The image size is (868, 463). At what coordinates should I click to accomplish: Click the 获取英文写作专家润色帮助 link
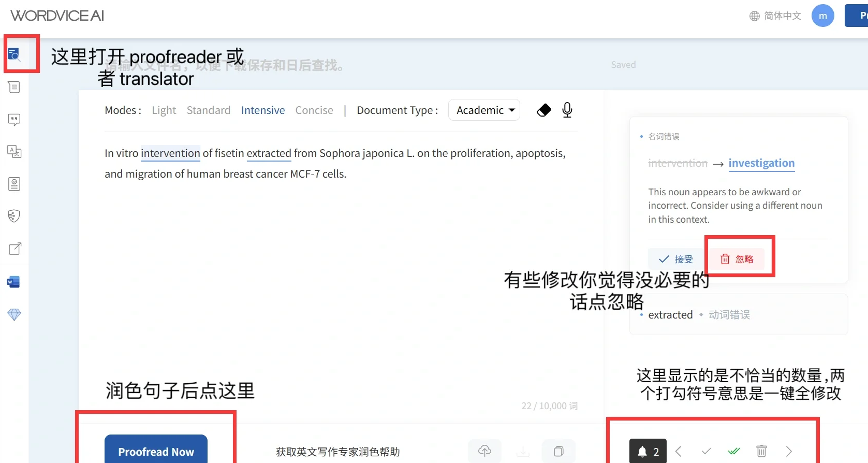click(x=338, y=452)
